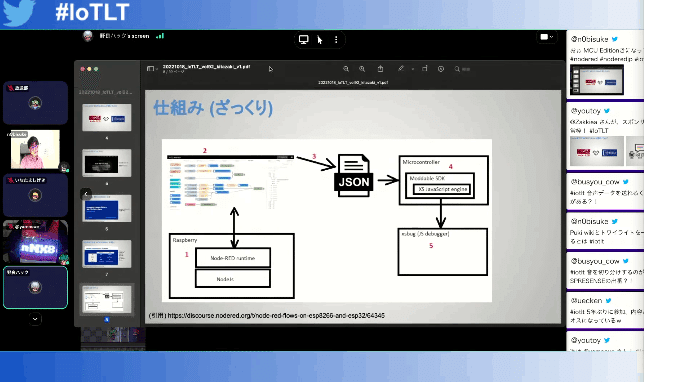Viewport: 686px width, 382px height.
Task: Click the @uecken handle in the tweet feed
Action: coord(586,301)
